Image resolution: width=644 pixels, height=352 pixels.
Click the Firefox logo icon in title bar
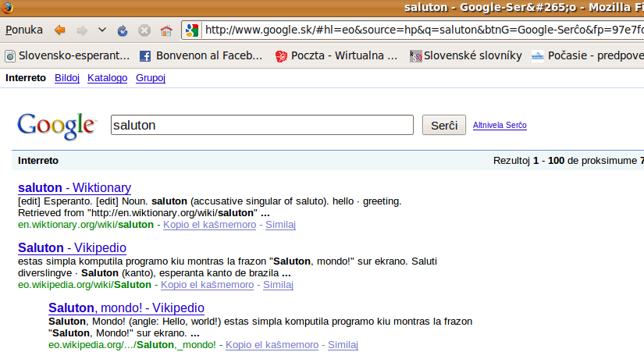[7, 7]
